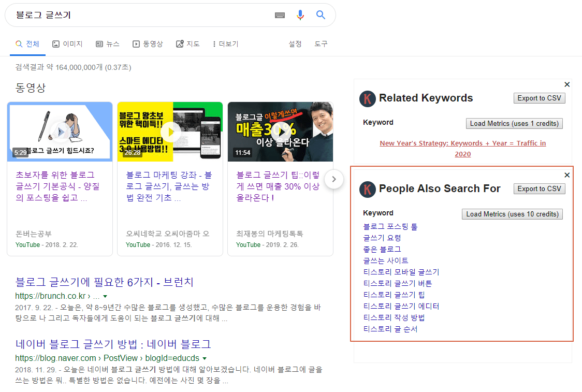Open keyword 티스토리 글쓰기 버튼
The image size is (582, 392).
click(x=398, y=284)
